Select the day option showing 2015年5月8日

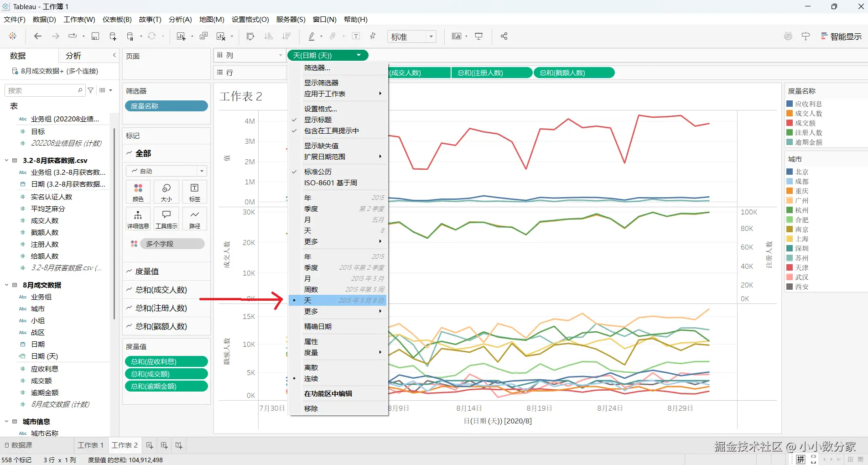[338, 300]
